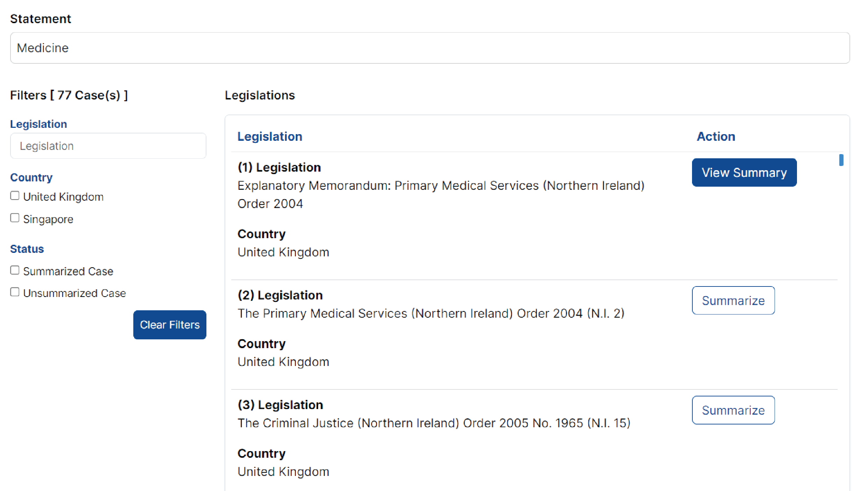Image resolution: width=868 pixels, height=491 pixels.
Task: Summarize the Criminal Justice Order 2005
Action: coord(733,410)
